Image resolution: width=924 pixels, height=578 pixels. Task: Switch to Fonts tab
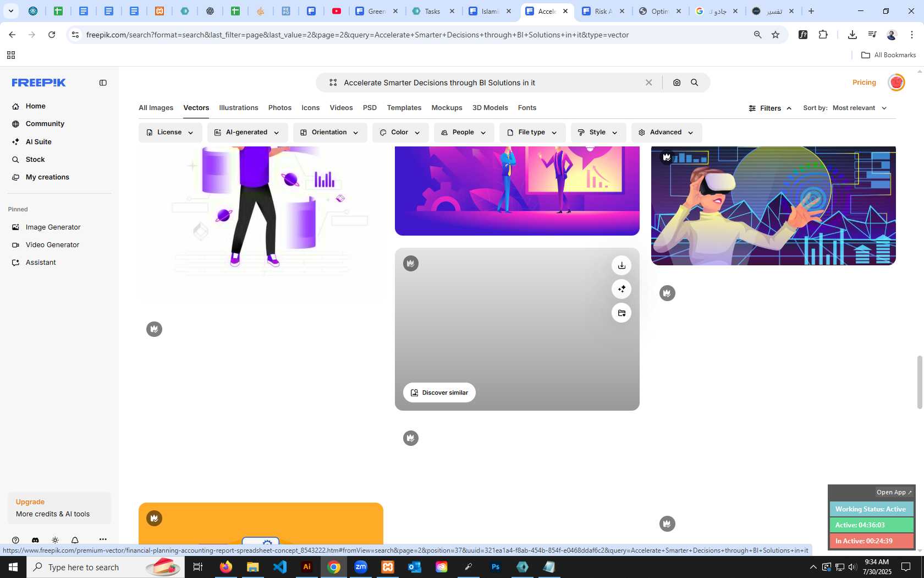pos(527,108)
